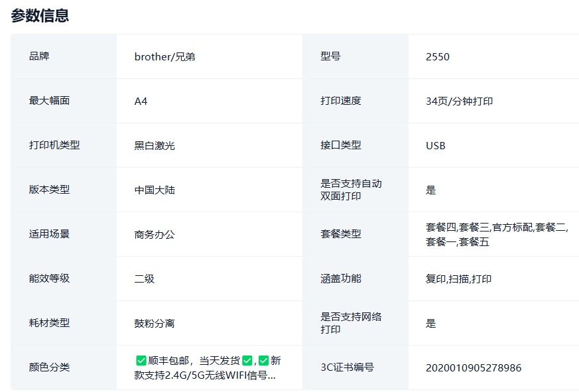Click the package list starting with 套餐四

tap(496, 235)
